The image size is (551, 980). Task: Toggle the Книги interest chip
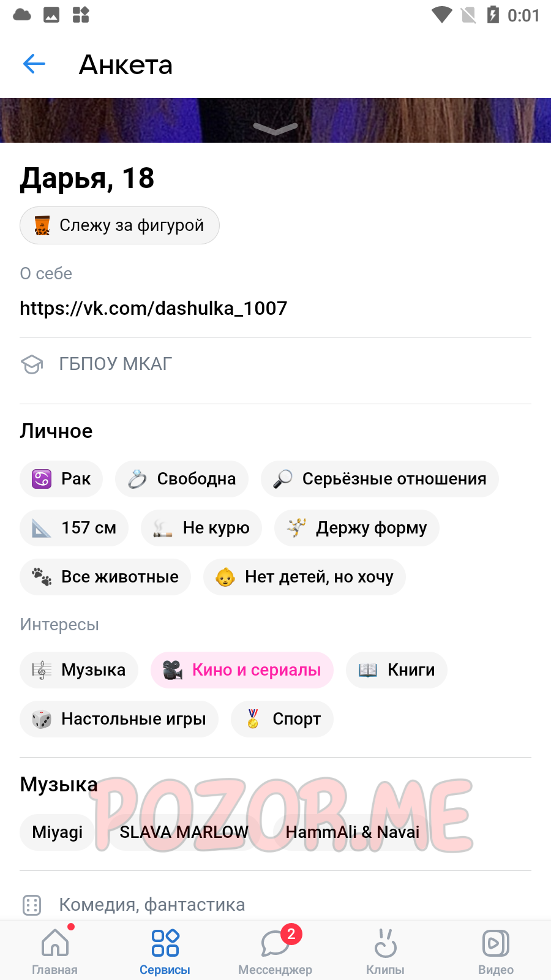tap(397, 670)
